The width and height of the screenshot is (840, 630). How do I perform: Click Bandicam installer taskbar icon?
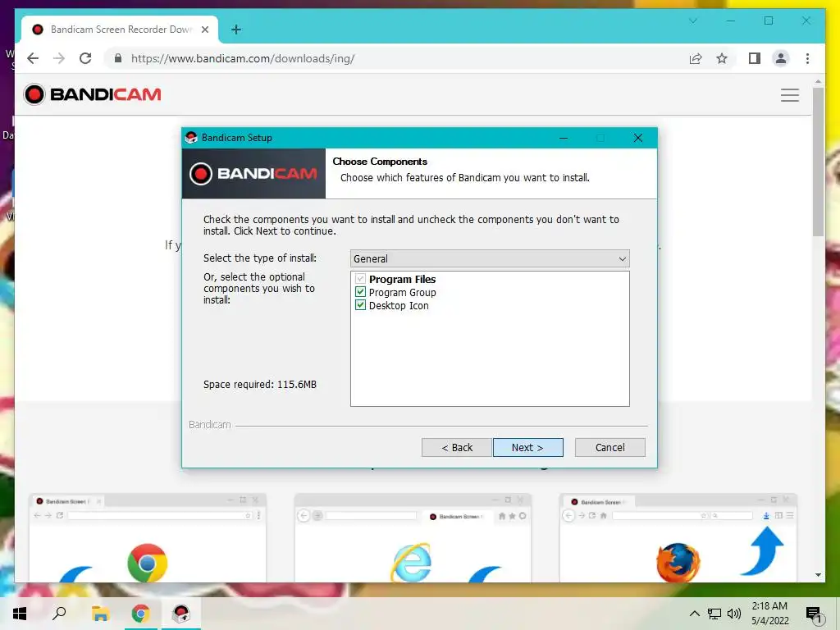click(180, 614)
